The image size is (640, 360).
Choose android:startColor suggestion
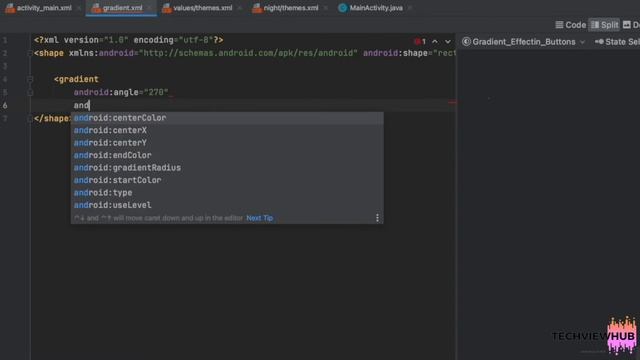pyautogui.click(x=227, y=180)
